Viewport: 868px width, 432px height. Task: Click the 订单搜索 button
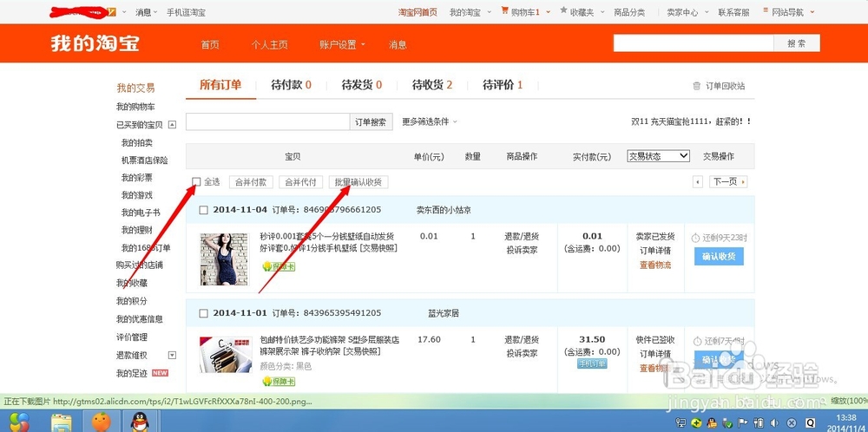[371, 122]
